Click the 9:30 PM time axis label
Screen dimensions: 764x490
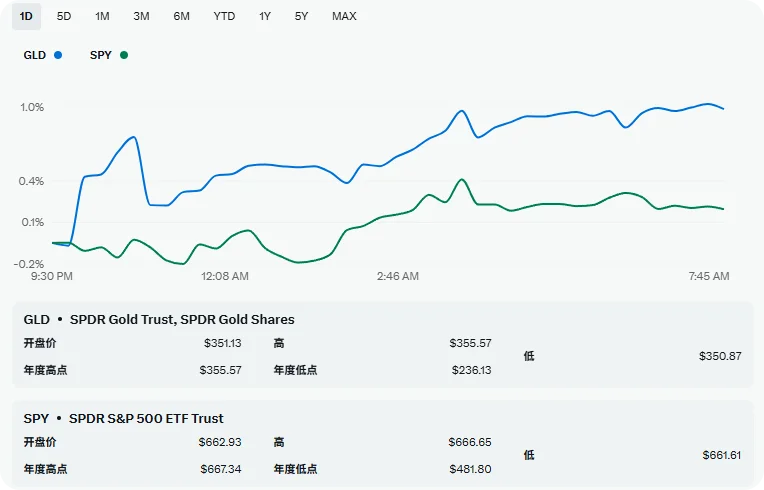(51, 276)
